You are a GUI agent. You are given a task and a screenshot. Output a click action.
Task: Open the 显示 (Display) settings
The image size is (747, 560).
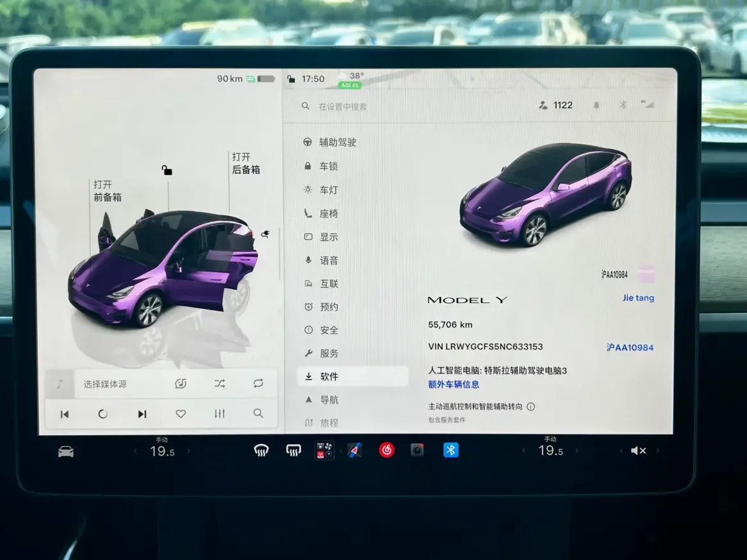tap(320, 237)
